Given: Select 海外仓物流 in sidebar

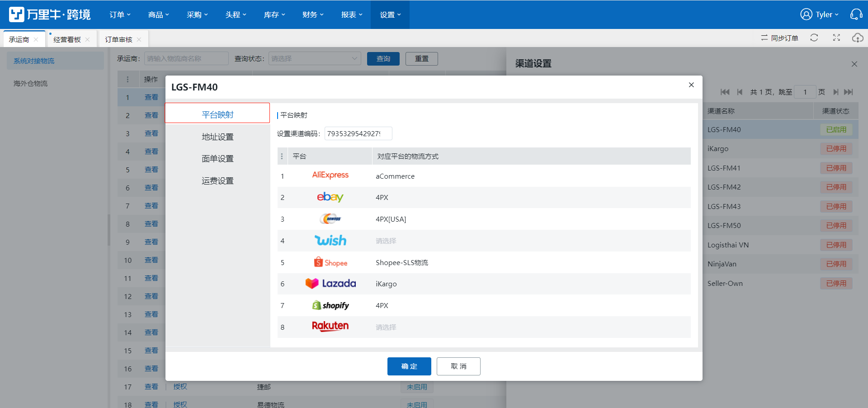Looking at the screenshot, I should point(30,84).
